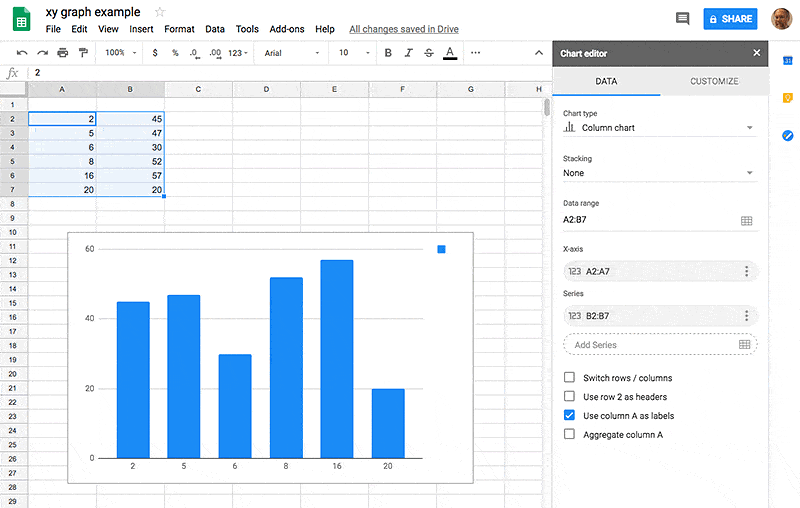Expand the Stacking dropdown
The height and width of the screenshot is (508, 800).
(x=659, y=173)
